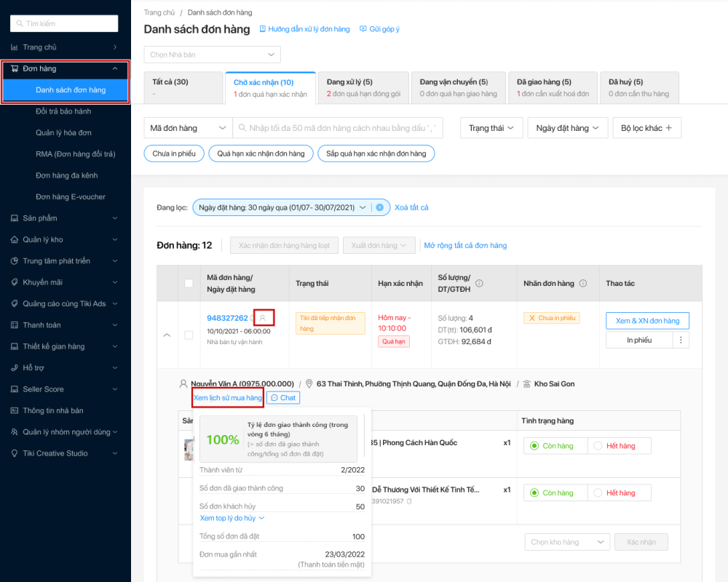Click the Chat button with speech bubble icon
Screen dimensions: 728x582
pos(282,398)
